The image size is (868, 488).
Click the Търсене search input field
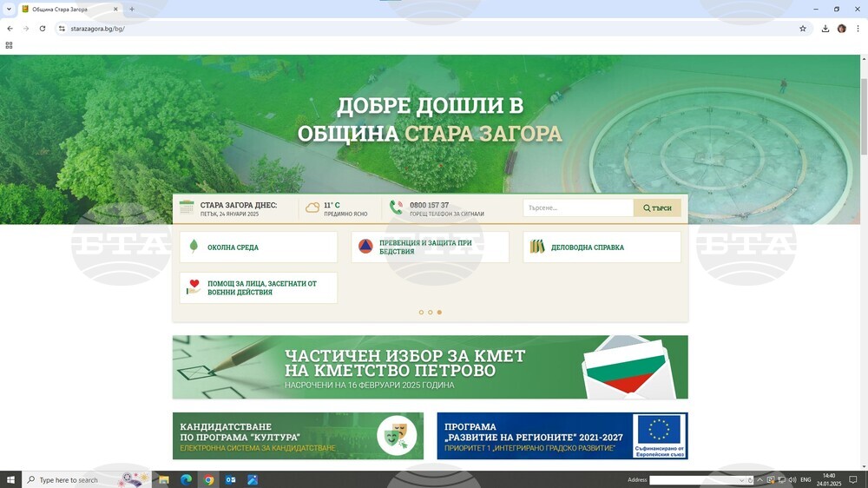(x=578, y=208)
